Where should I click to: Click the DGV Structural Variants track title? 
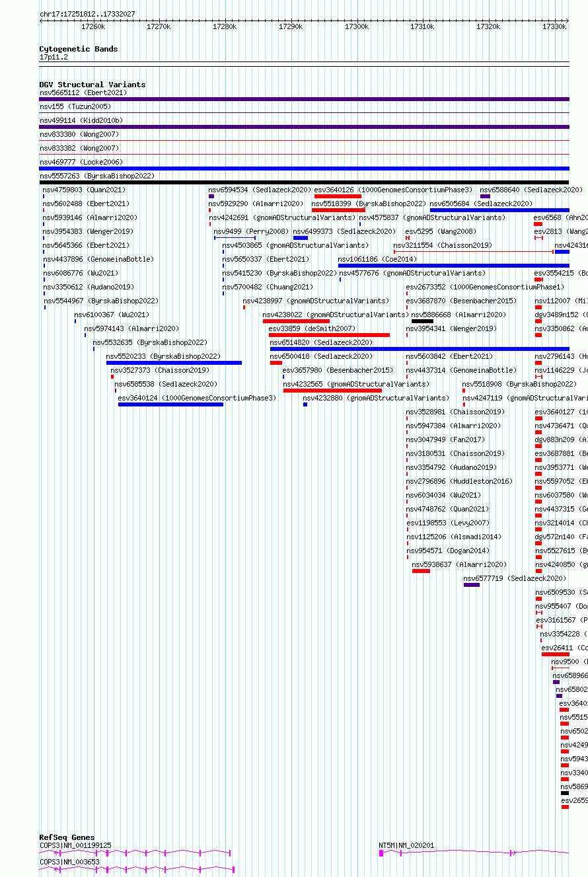tap(92, 85)
